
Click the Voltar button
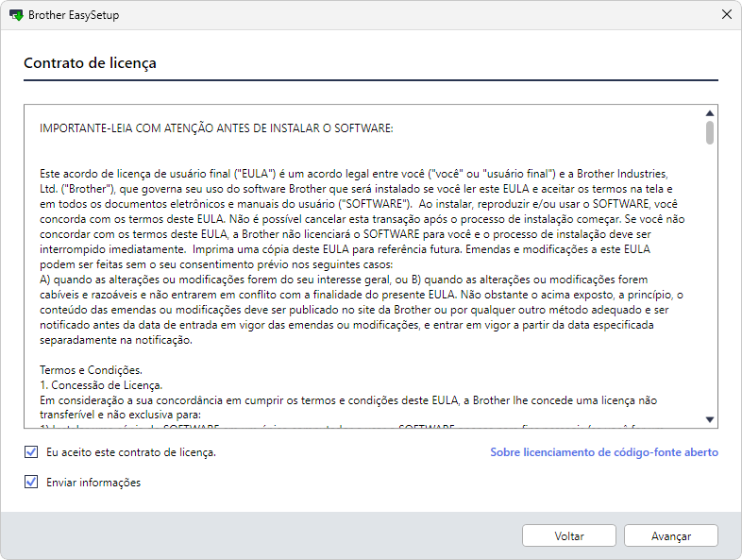(569, 535)
